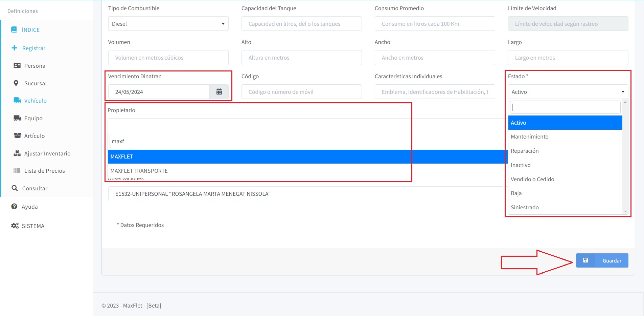Choose MAXFLET TRANSPORTE as Propietario

pyautogui.click(x=139, y=171)
